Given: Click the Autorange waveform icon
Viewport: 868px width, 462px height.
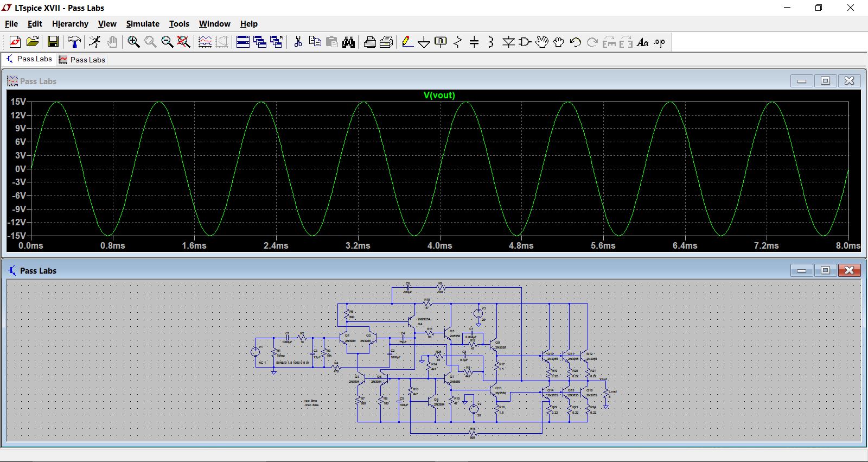Looking at the screenshot, I should point(205,42).
